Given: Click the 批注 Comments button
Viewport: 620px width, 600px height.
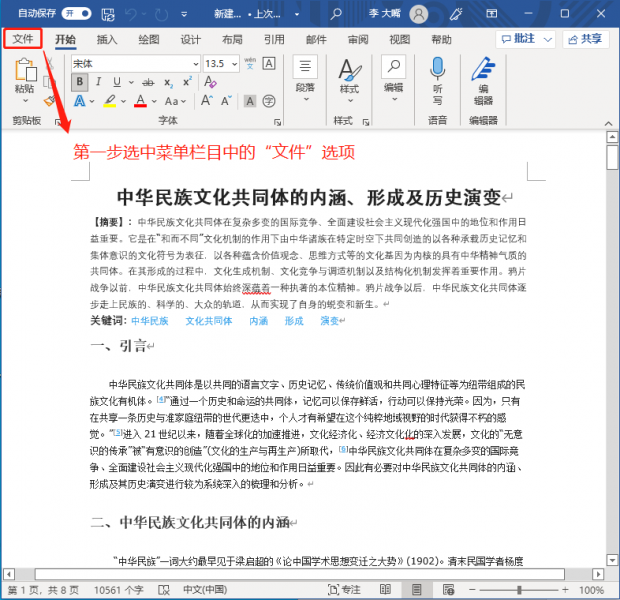Looking at the screenshot, I should pos(525,39).
